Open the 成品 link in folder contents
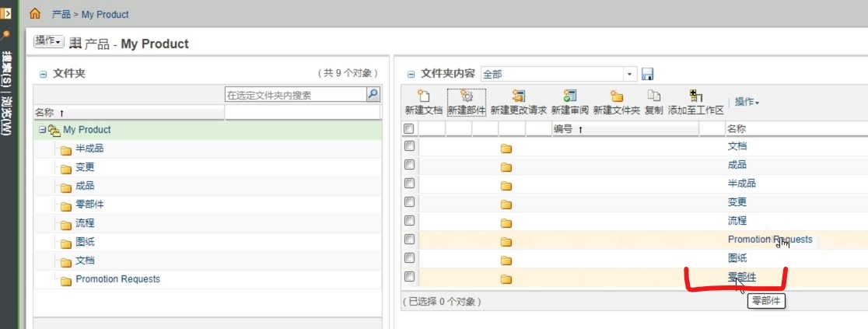Image resolution: width=868 pixels, height=329 pixels. 737,165
